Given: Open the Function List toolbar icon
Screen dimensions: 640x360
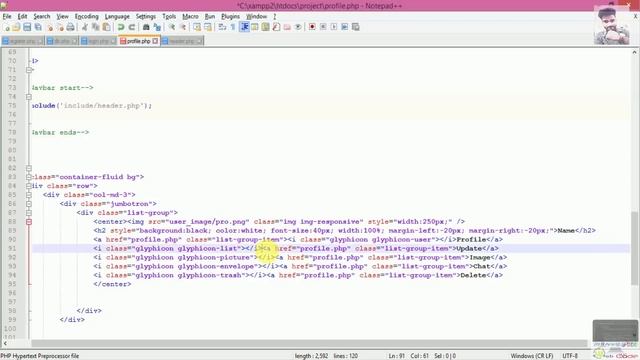Looking at the screenshot, I should coord(276,27).
